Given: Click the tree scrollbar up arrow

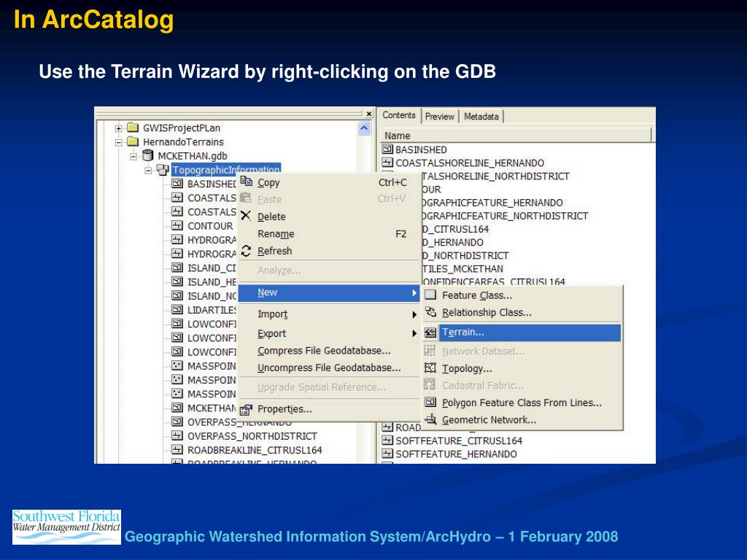Looking at the screenshot, I should 364,128.
